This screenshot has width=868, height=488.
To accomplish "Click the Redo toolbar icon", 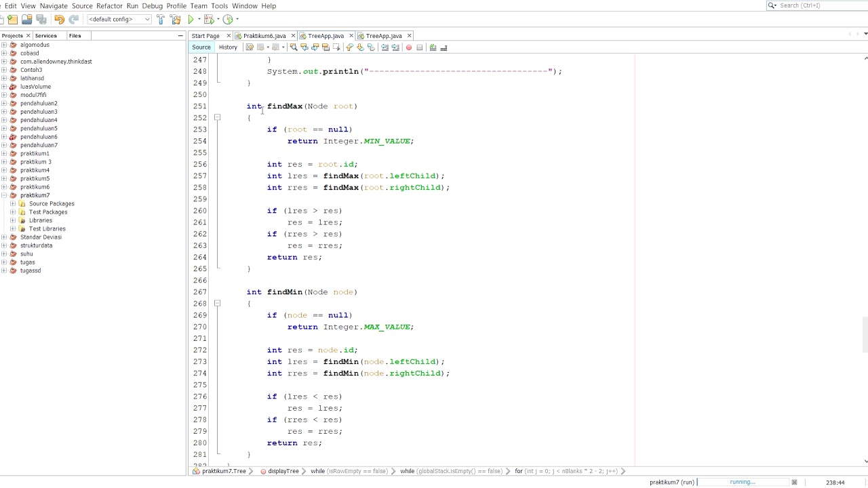I will click(x=73, y=20).
